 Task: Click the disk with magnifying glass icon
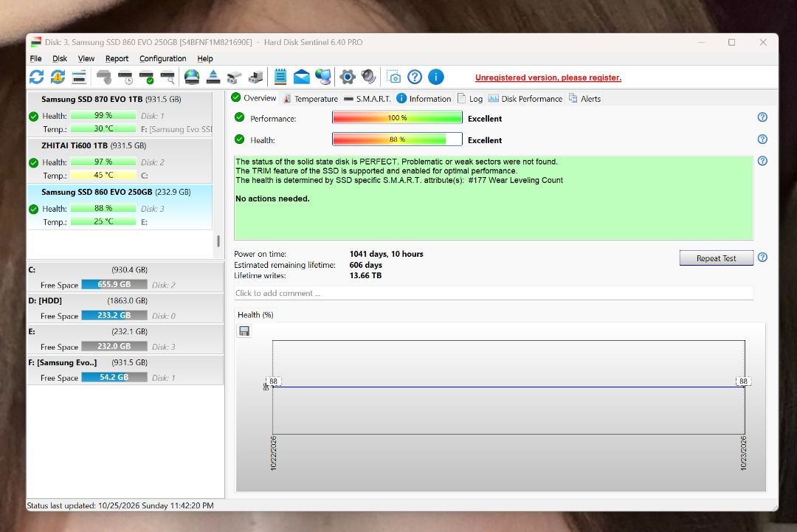168,77
